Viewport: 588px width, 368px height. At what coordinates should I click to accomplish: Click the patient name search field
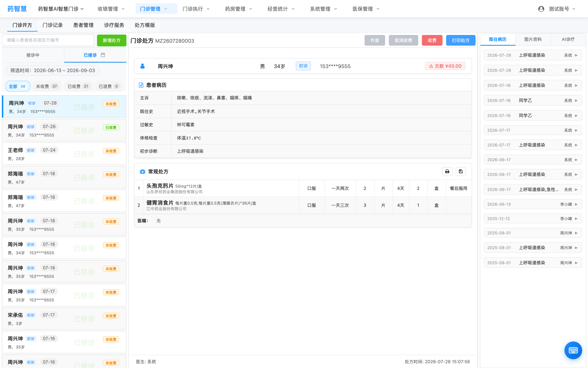48,40
